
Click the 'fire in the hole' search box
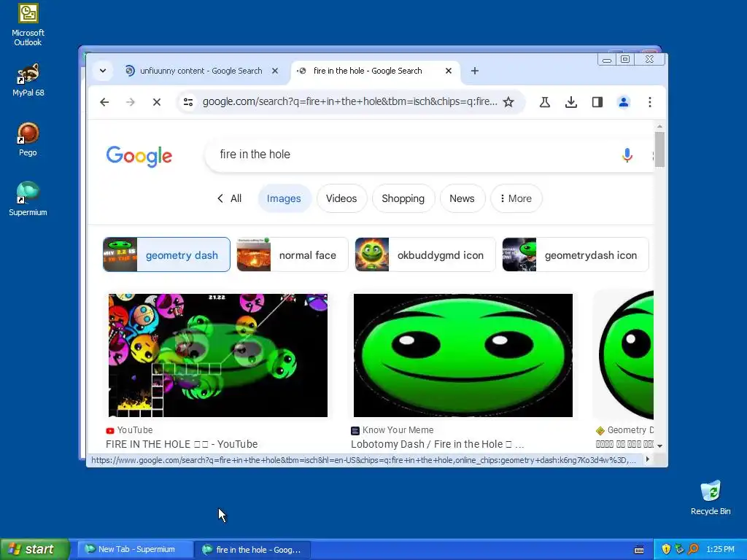(x=414, y=155)
